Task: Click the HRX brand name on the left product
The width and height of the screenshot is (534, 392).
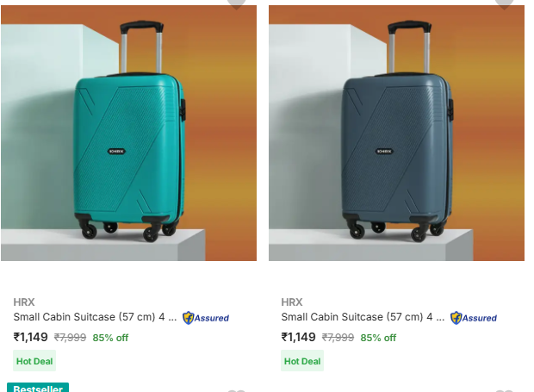Action: tap(25, 302)
